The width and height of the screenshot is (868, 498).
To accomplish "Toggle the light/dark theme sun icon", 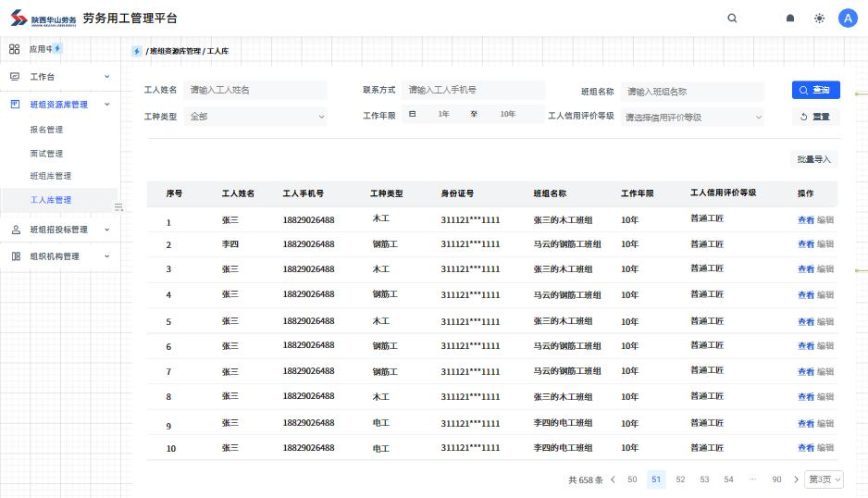I will click(x=819, y=18).
